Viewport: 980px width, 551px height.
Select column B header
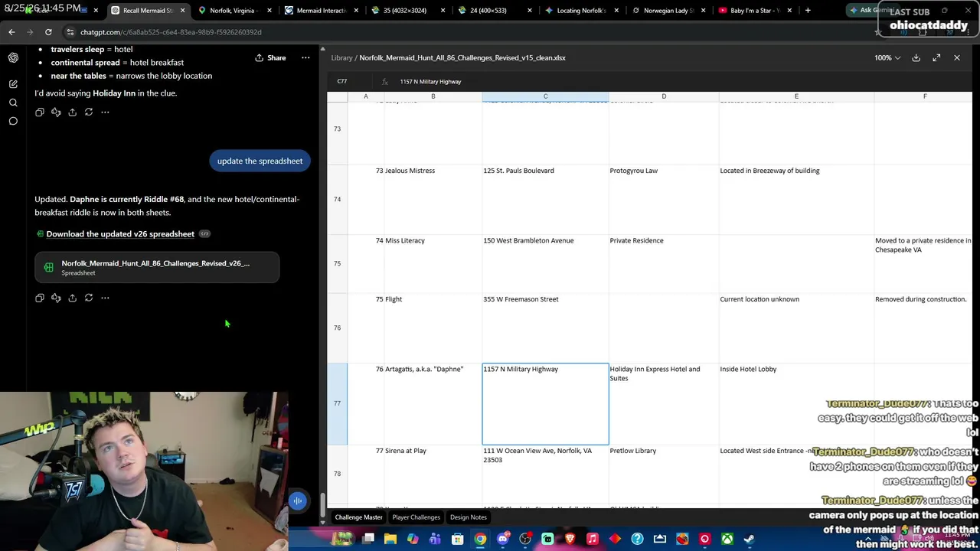[433, 96]
